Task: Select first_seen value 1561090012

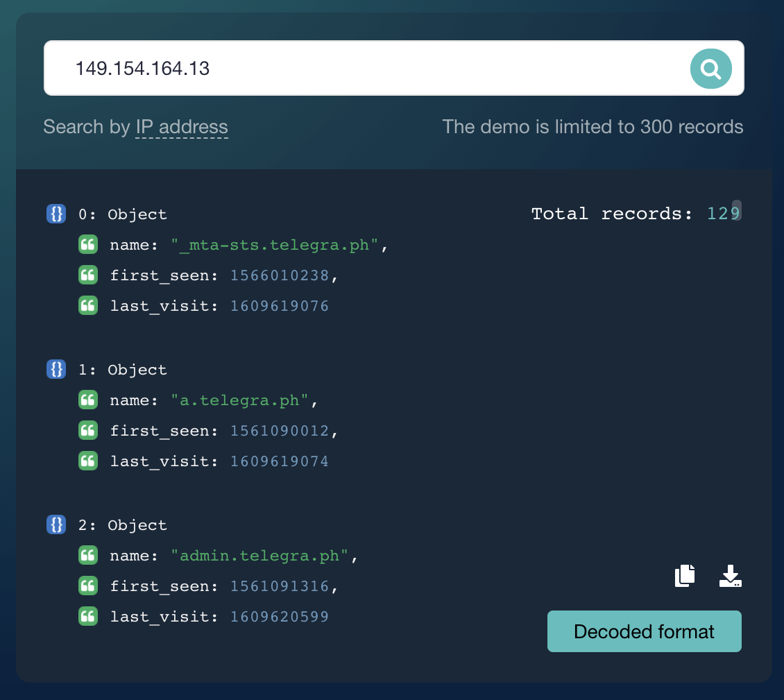Action: pos(280,431)
